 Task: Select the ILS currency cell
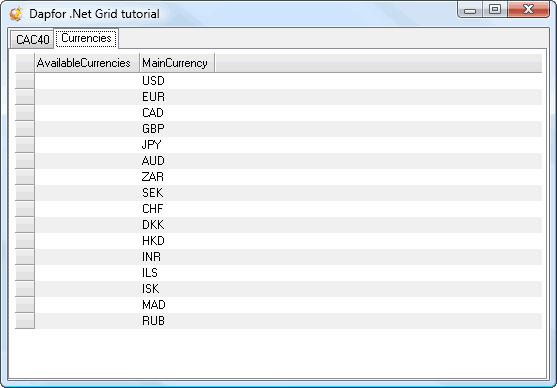coord(177,273)
